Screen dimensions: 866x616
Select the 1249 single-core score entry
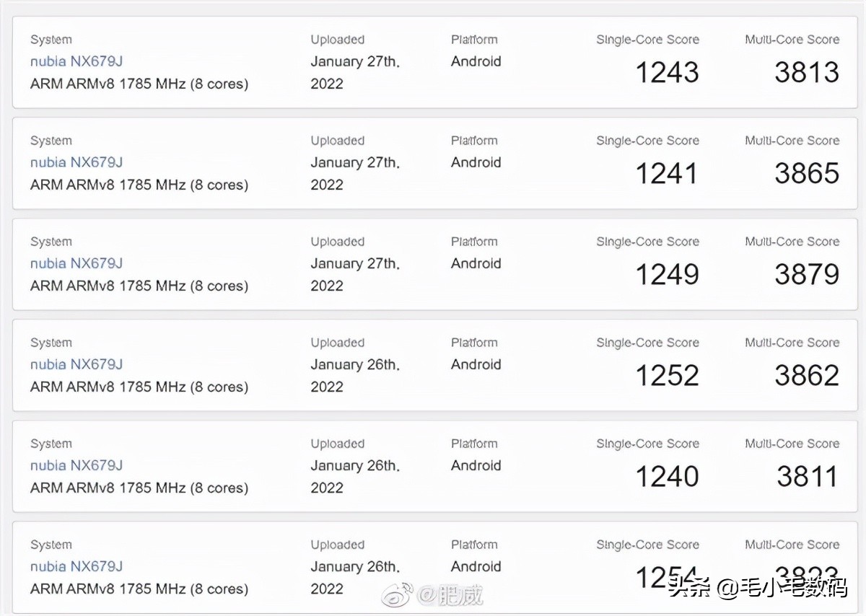click(x=667, y=273)
